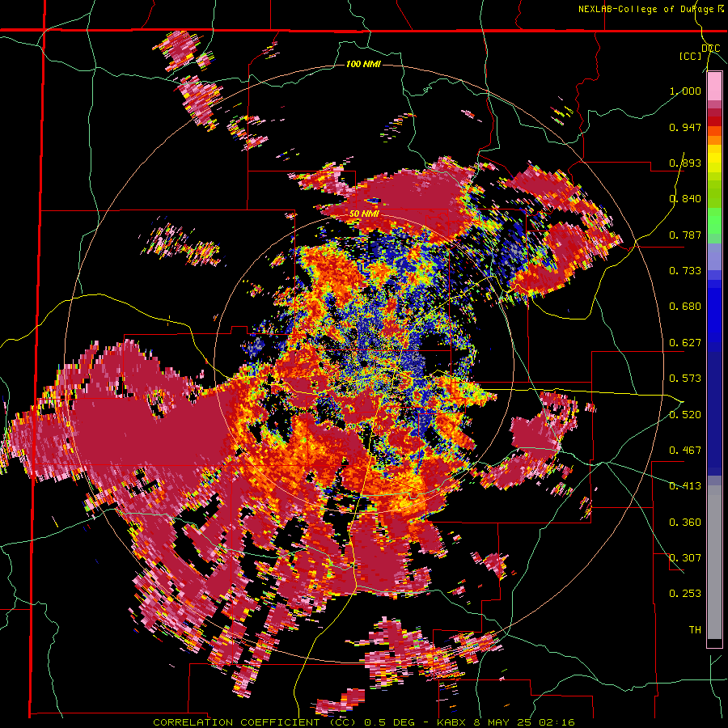Viewport: 728px width, 728px height.
Task: Select the 0.787 value on the scale
Action: point(685,235)
